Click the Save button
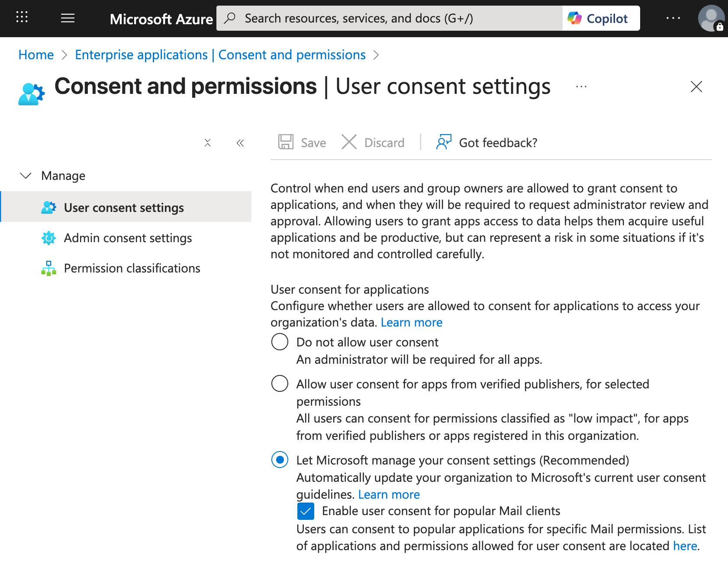Viewport: 728px width, 583px height. coord(302,142)
